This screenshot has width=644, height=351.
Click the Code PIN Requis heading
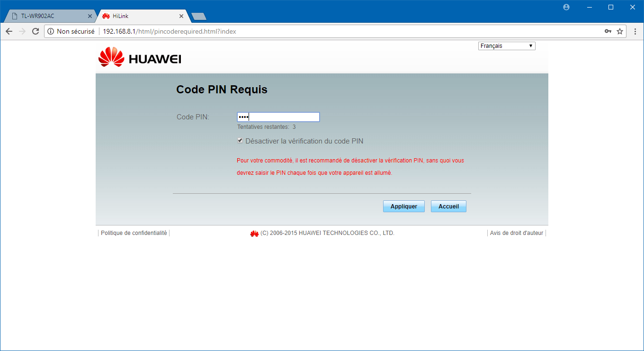point(222,90)
